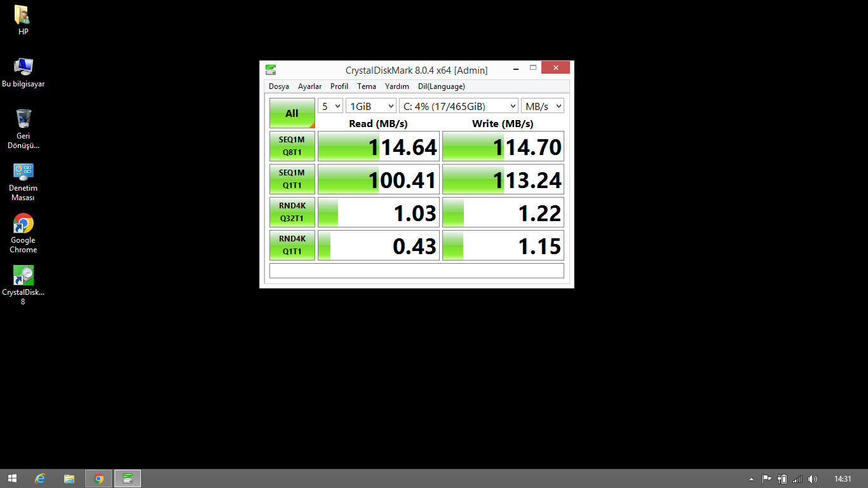Click the 113.24 write result
The image size is (868, 488).
click(x=503, y=179)
